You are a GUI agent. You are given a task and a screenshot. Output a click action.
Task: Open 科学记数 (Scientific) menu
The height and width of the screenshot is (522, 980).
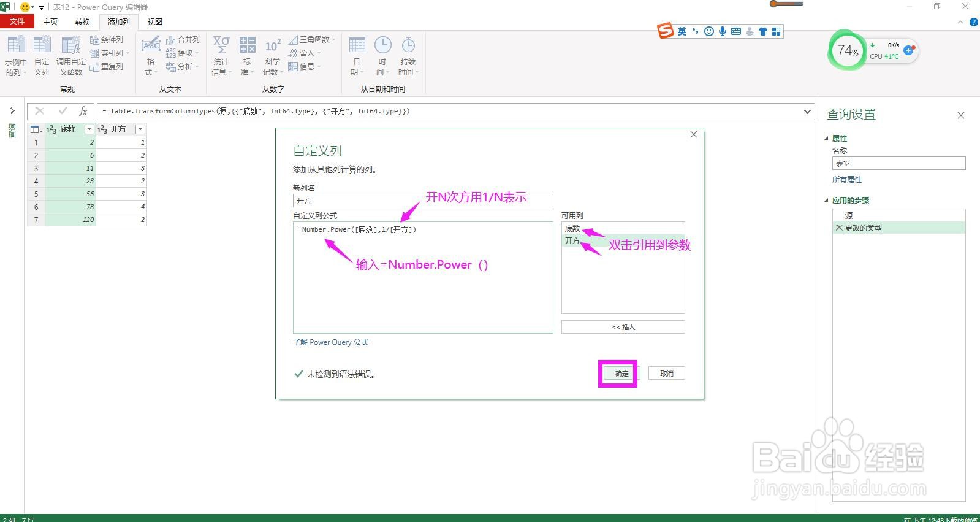coord(273,56)
